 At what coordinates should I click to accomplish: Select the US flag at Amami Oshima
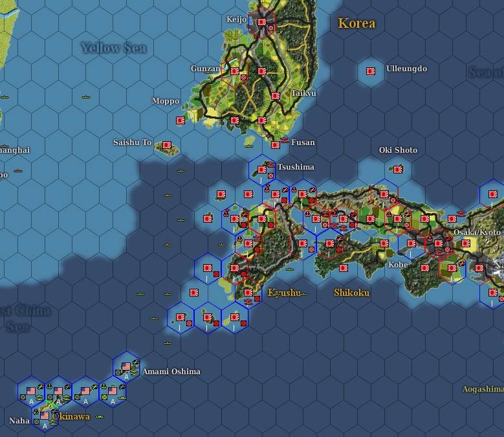(126, 366)
